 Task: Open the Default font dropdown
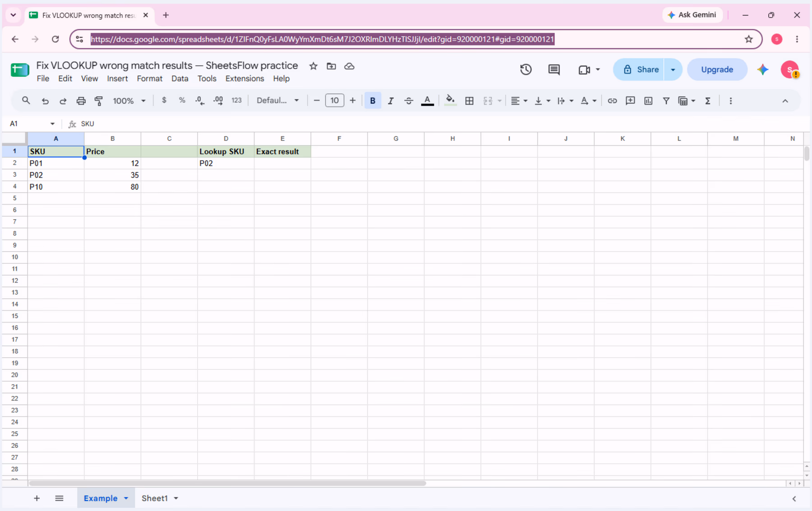point(277,101)
